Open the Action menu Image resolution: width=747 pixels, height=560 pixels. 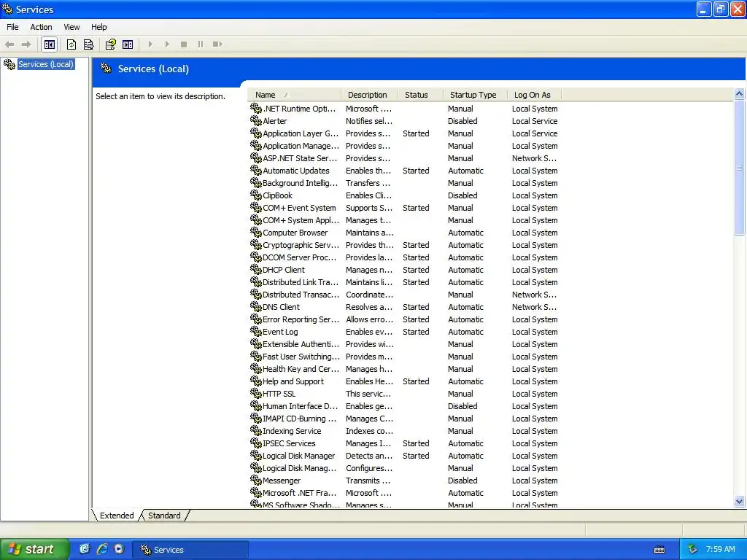pyautogui.click(x=41, y=27)
